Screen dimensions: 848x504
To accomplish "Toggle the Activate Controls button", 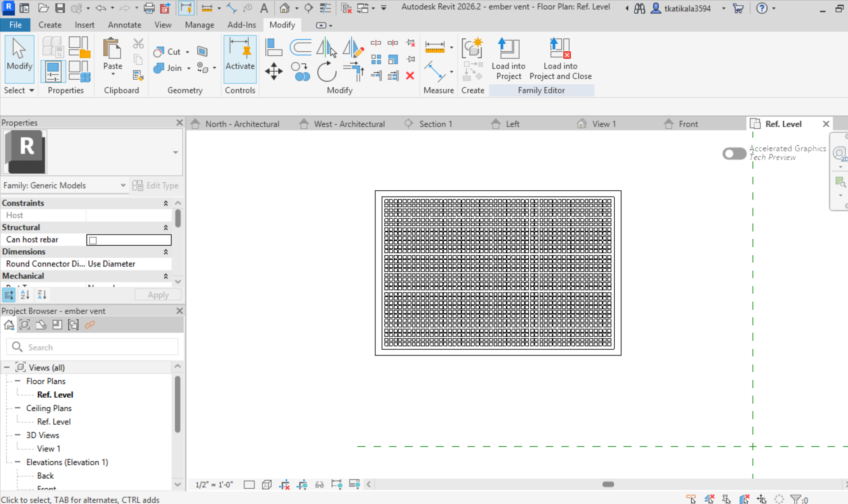I will [x=240, y=59].
